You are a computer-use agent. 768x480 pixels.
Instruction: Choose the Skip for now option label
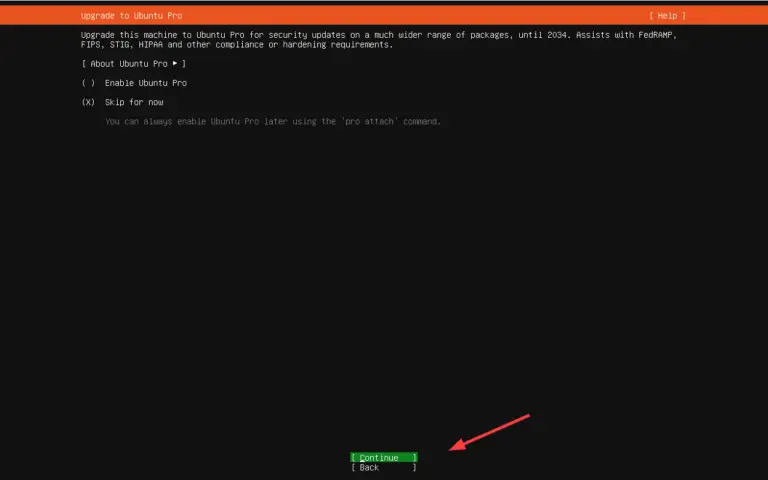point(134,102)
